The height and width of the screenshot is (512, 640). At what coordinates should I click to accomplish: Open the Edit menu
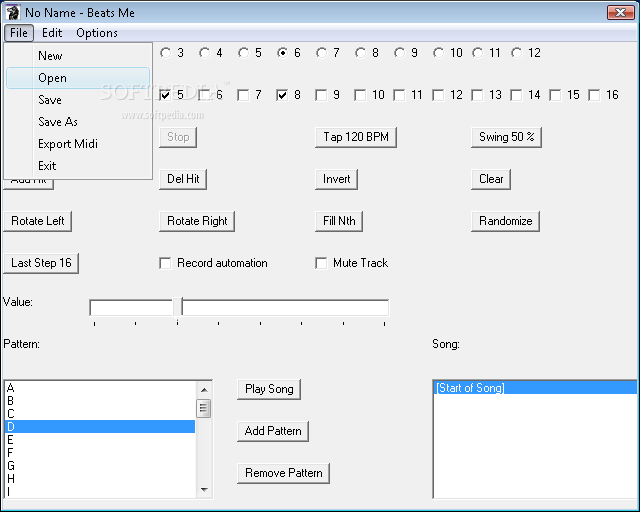tap(52, 33)
